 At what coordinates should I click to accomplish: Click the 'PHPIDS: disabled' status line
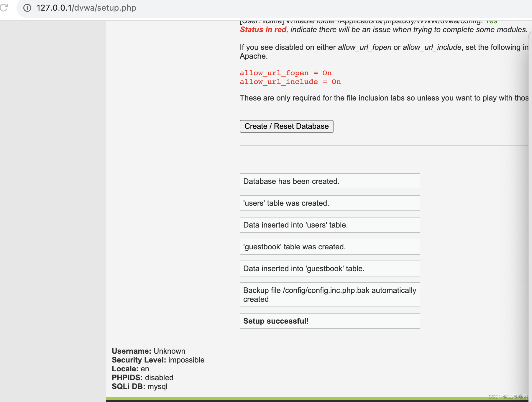(142, 378)
